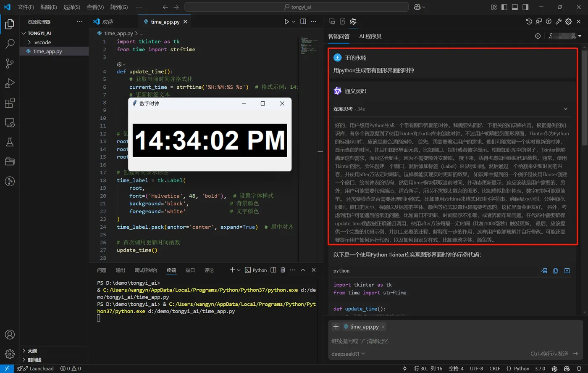
Task: Show chat history in the Tongyi panel
Action: point(529,21)
